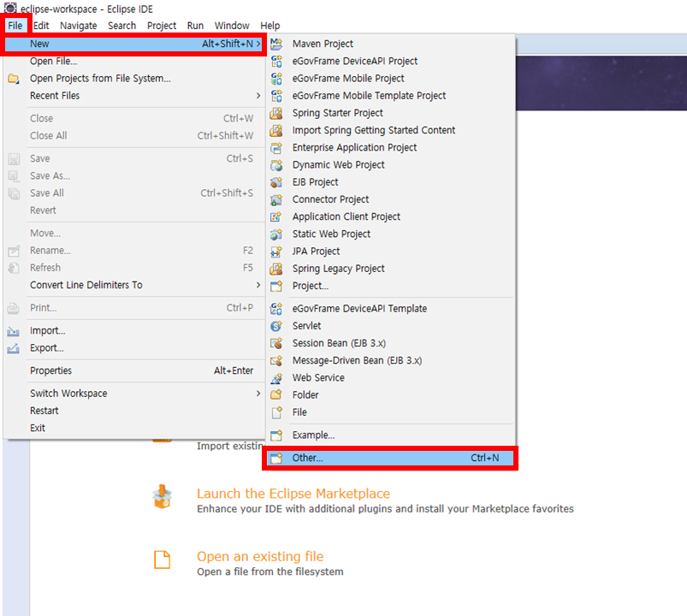Click the Spring Starter Project icon
The width and height of the screenshot is (687, 616).
[x=276, y=113]
